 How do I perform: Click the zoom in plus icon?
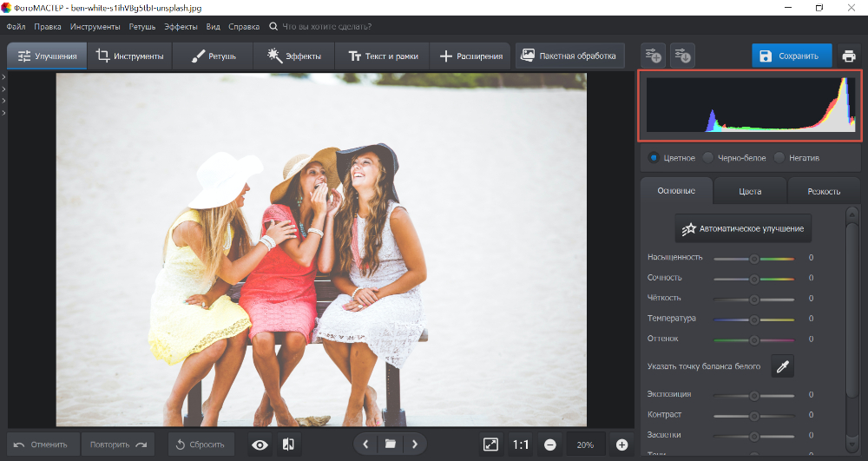click(x=621, y=445)
